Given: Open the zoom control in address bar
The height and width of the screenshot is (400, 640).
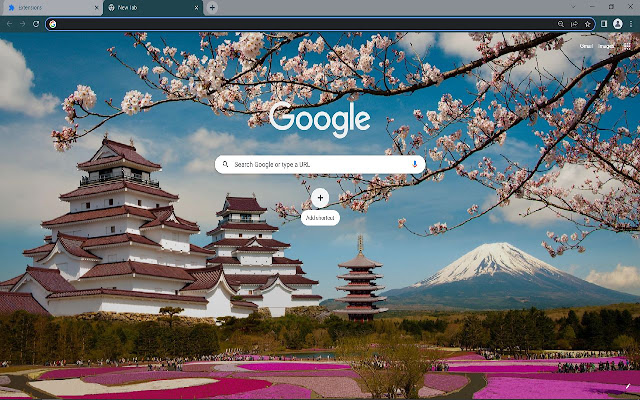Looking at the screenshot, I should coord(561,24).
